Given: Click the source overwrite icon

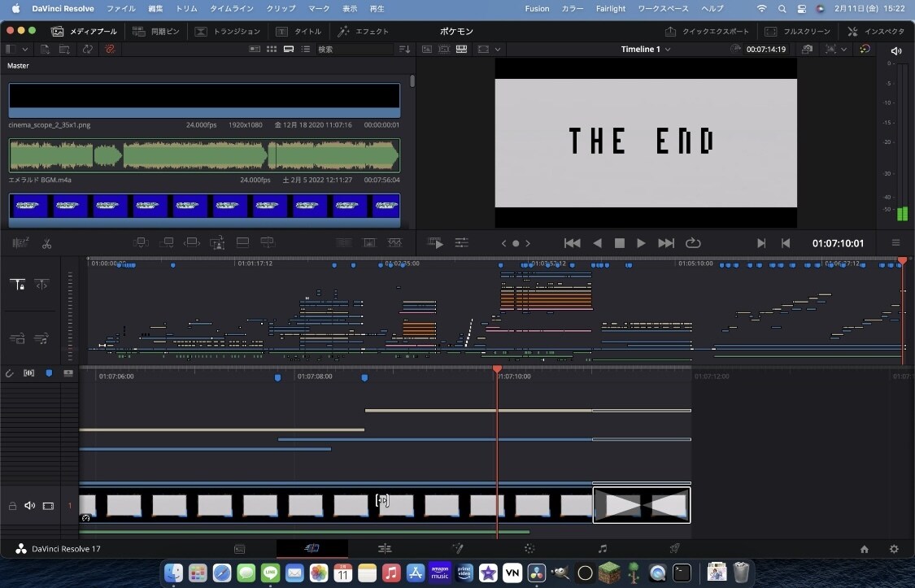Looking at the screenshot, I should (x=268, y=242).
